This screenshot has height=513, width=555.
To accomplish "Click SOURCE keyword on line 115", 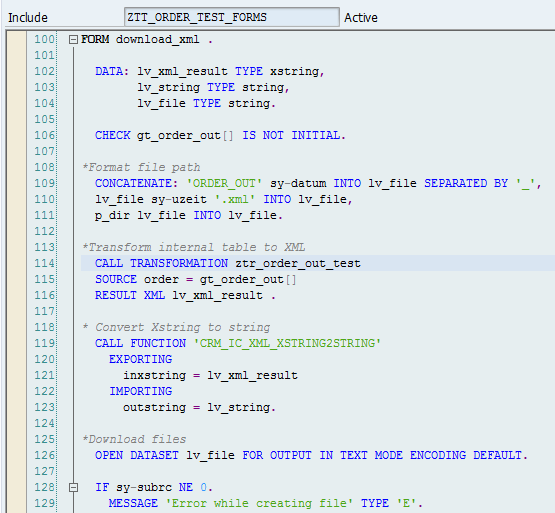I will [116, 279].
